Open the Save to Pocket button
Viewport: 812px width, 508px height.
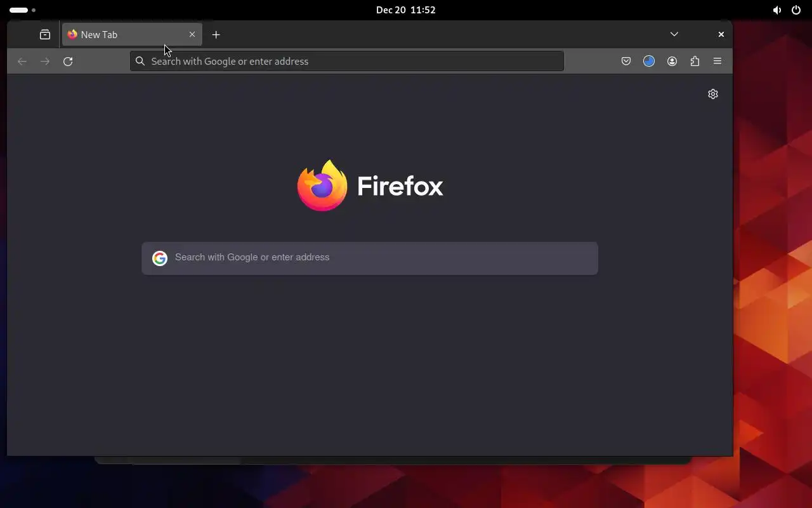[626, 61]
